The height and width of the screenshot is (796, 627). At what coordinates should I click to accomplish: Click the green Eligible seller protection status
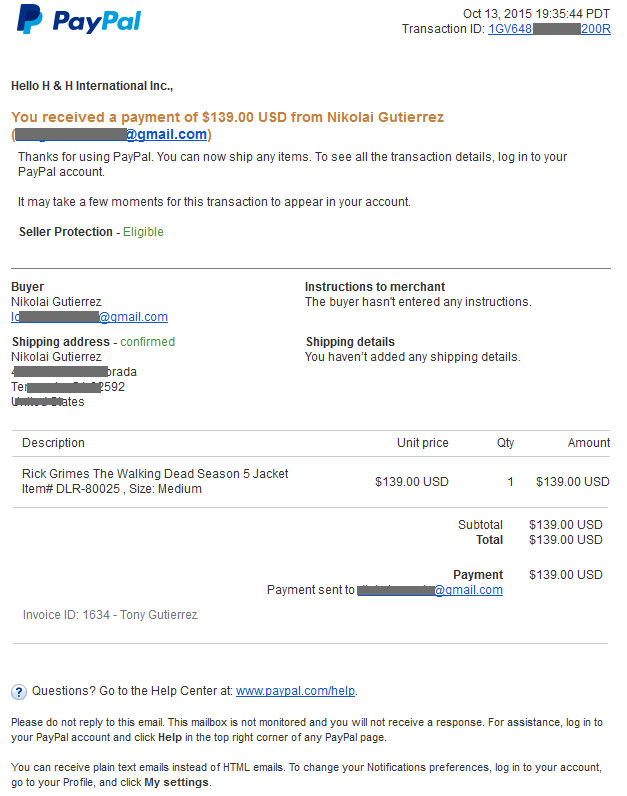143,232
